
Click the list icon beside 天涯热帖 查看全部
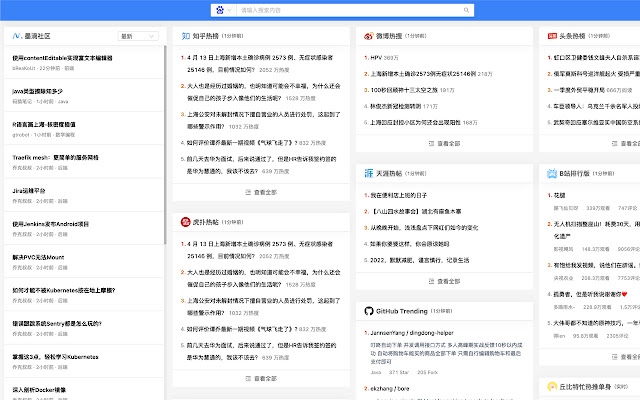(431, 281)
